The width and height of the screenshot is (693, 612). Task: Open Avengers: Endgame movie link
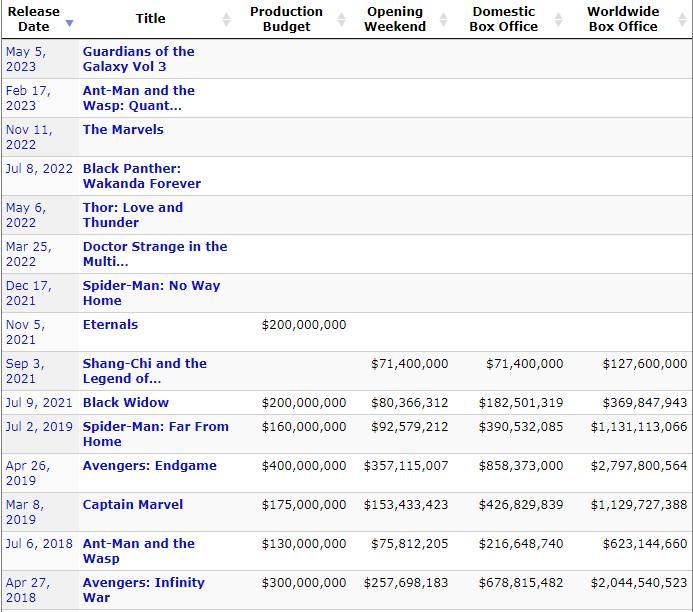149,465
